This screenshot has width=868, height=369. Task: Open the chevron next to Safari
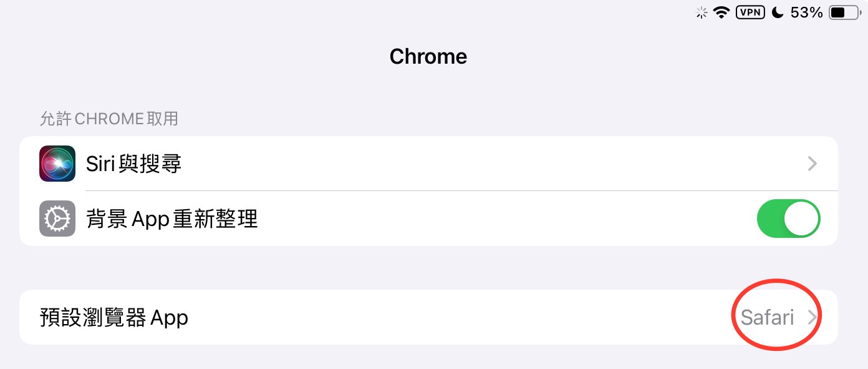pos(812,317)
